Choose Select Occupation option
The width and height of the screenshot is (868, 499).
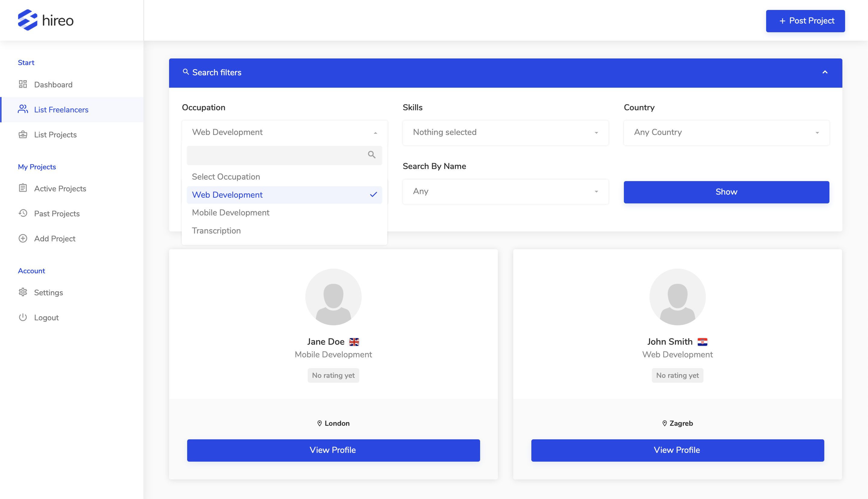coord(285,177)
